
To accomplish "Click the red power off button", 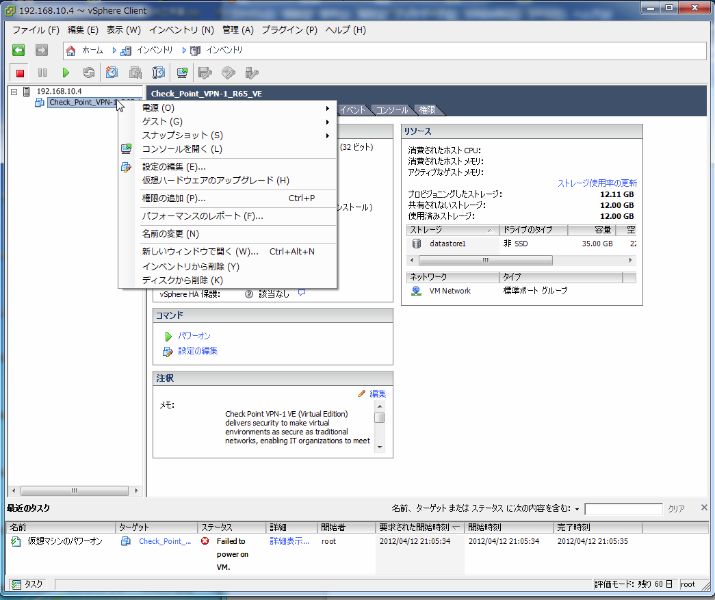I will pos(20,73).
